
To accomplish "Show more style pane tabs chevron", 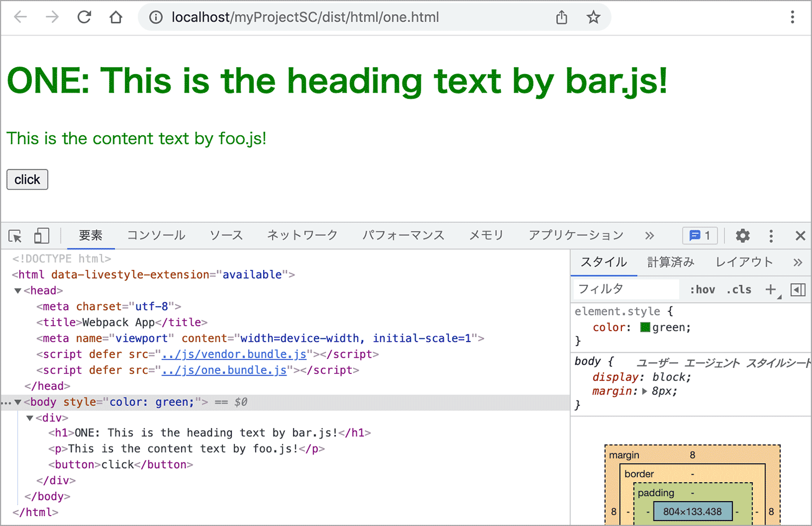I will coord(797,262).
